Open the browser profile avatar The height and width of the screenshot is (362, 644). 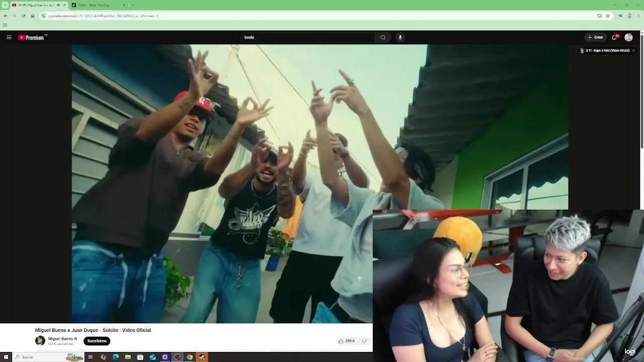tap(629, 16)
